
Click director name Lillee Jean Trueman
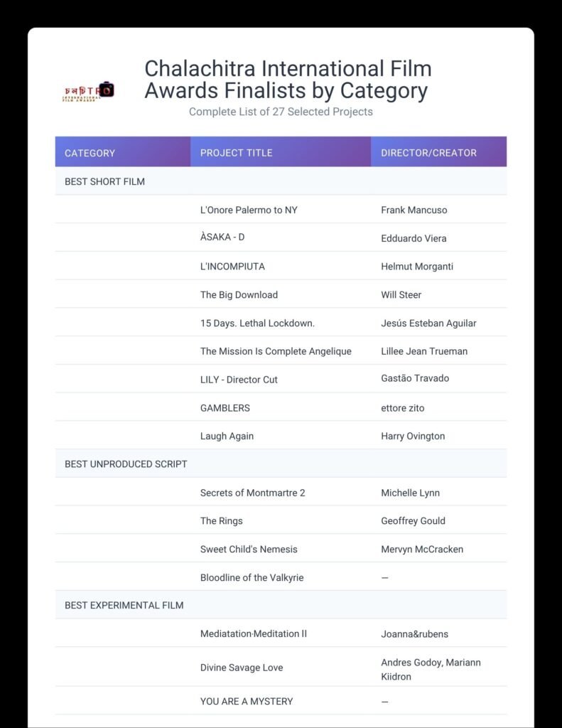point(423,351)
